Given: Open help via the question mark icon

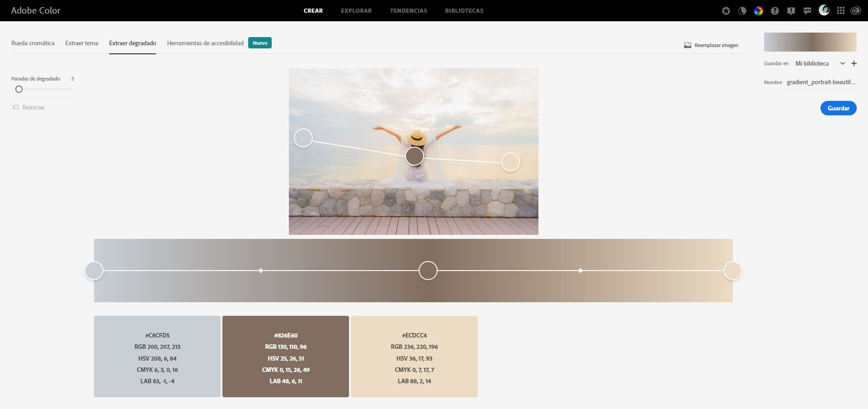Looking at the screenshot, I should [775, 11].
